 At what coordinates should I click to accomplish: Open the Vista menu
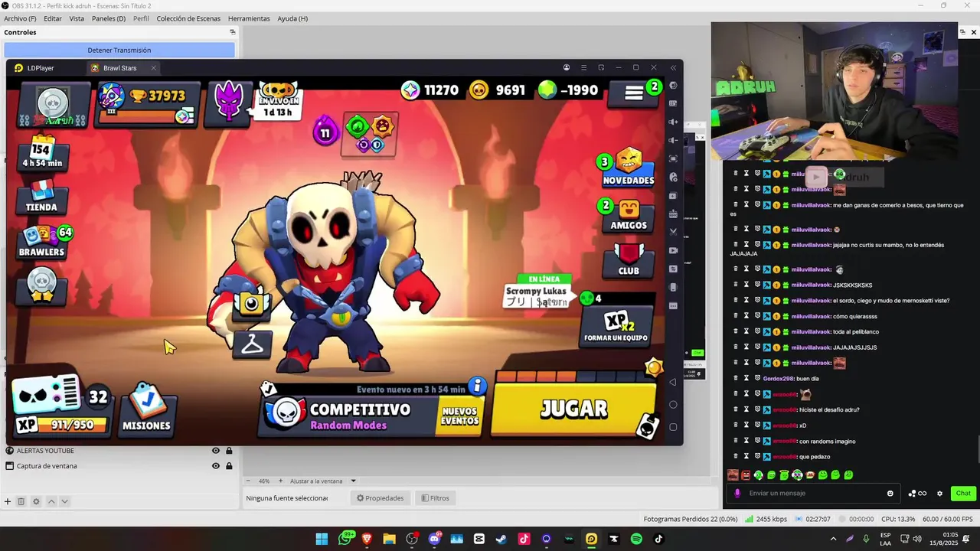pyautogui.click(x=77, y=18)
